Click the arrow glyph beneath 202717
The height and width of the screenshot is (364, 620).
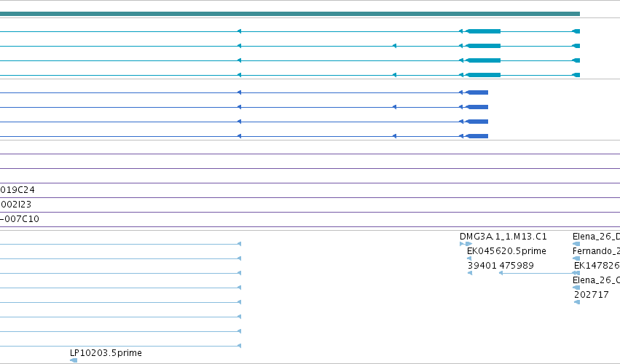click(x=577, y=302)
